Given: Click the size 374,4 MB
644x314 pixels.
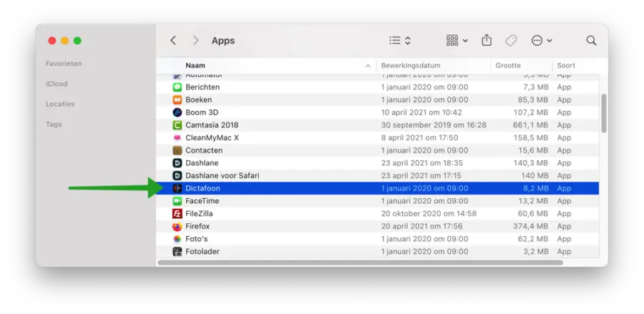Looking at the screenshot, I should pyautogui.click(x=530, y=226).
